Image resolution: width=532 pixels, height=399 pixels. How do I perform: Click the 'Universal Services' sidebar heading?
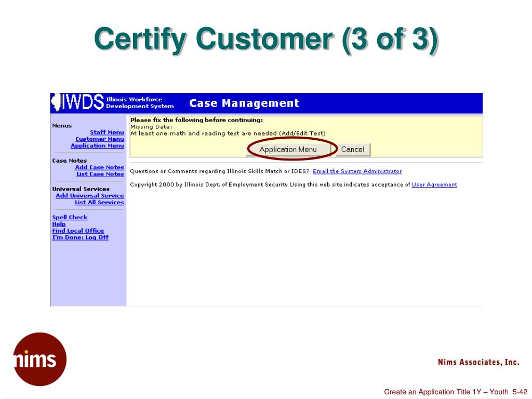point(81,189)
